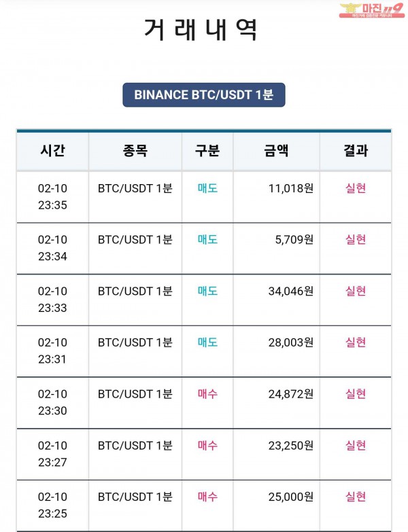Click the 결과 column header
This screenshot has width=408, height=532.
click(x=356, y=151)
